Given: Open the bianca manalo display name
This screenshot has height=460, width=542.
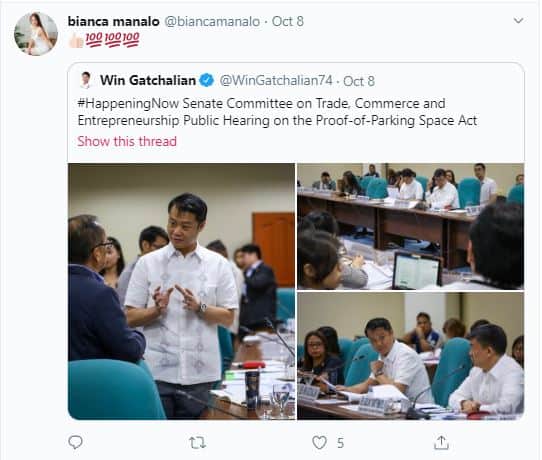Looking at the screenshot, I should (113, 21).
